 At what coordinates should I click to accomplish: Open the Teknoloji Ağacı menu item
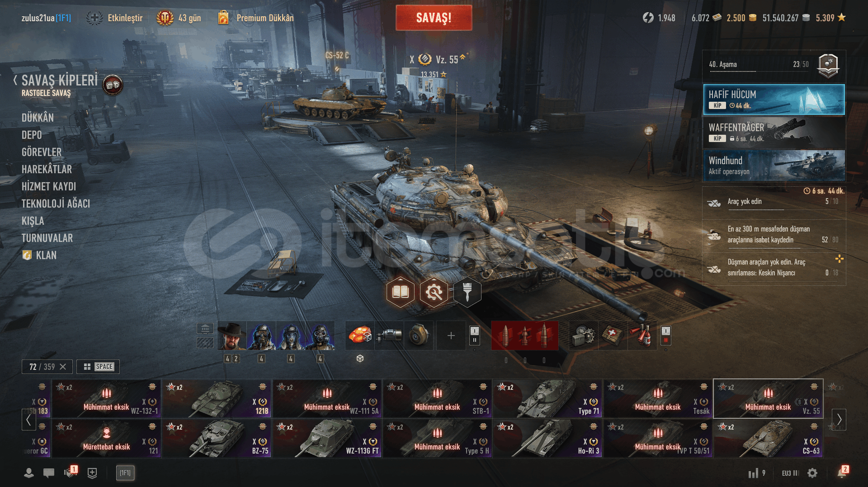click(56, 203)
